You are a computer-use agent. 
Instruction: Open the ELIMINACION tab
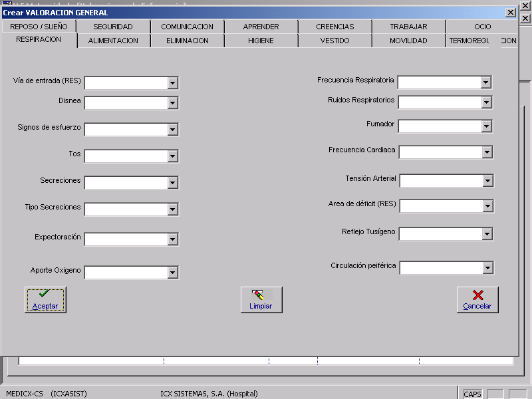tap(187, 41)
